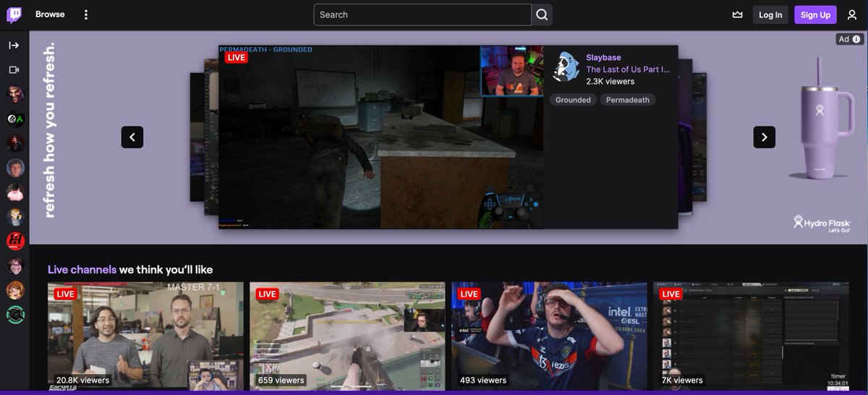Open stream thumbnail with 7K viewers
This screenshot has width=868, height=395.
click(751, 336)
